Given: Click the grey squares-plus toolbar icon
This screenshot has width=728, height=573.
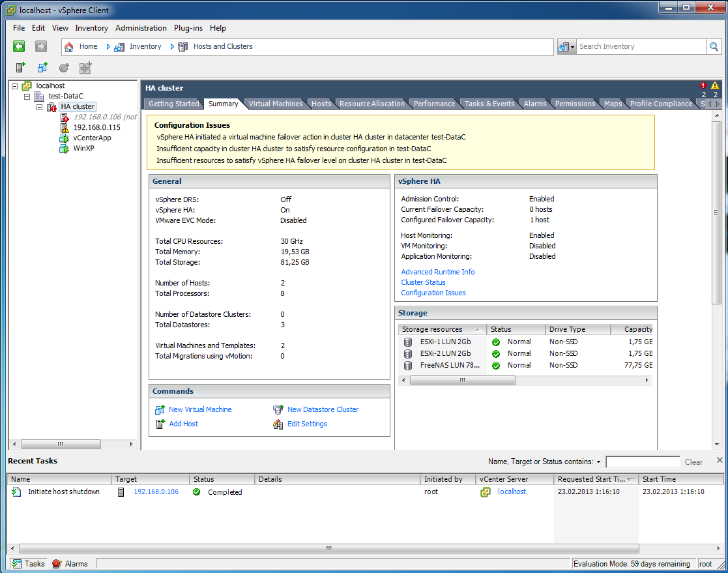Looking at the screenshot, I should pos(85,68).
